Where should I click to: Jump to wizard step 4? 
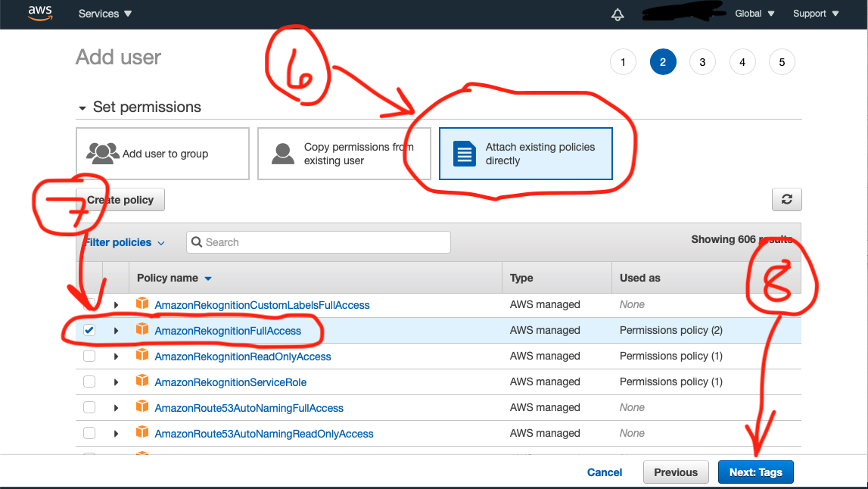tap(742, 62)
